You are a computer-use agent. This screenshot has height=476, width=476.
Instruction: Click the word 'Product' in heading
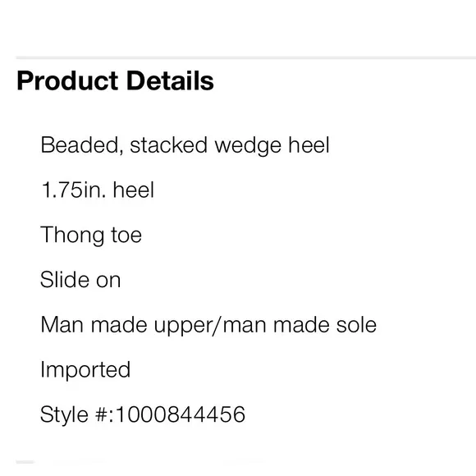coord(67,80)
